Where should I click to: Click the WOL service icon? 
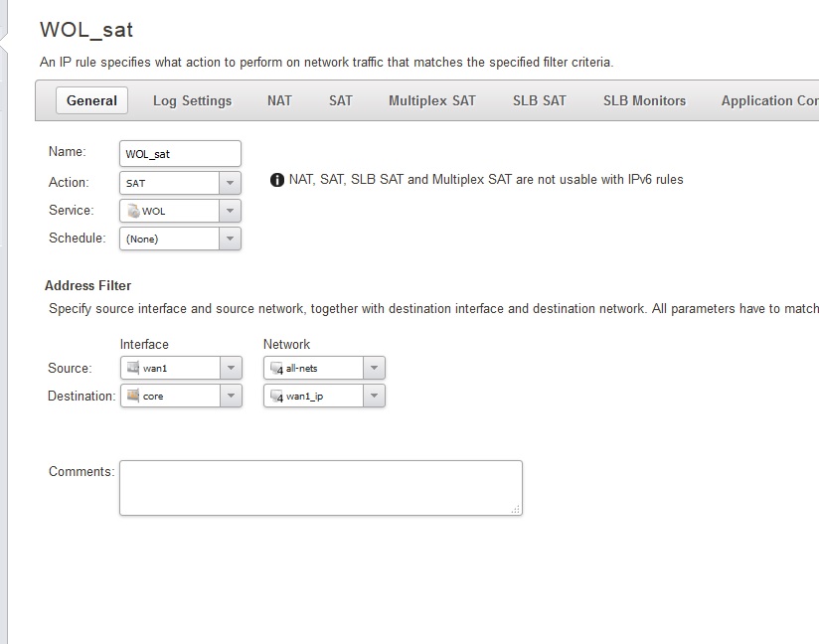(133, 211)
